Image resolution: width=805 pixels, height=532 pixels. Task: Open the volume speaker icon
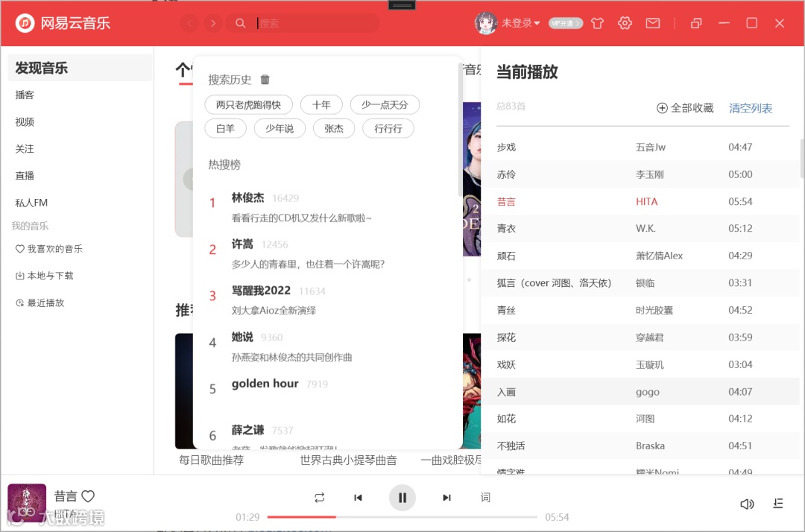click(x=747, y=504)
